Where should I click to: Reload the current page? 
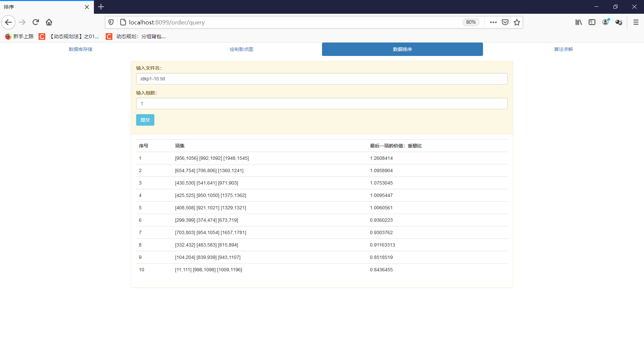[36, 22]
